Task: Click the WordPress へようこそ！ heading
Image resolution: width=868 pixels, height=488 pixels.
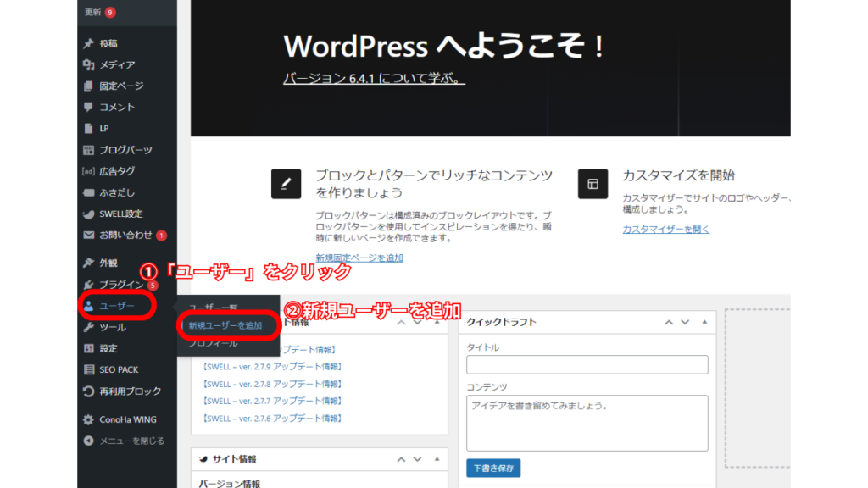Action: click(444, 46)
